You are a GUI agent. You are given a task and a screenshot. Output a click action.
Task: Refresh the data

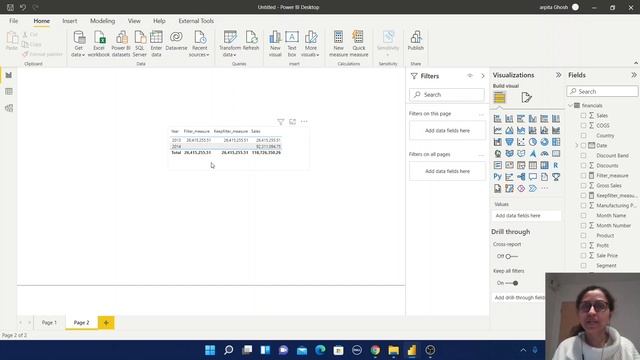[x=251, y=41]
